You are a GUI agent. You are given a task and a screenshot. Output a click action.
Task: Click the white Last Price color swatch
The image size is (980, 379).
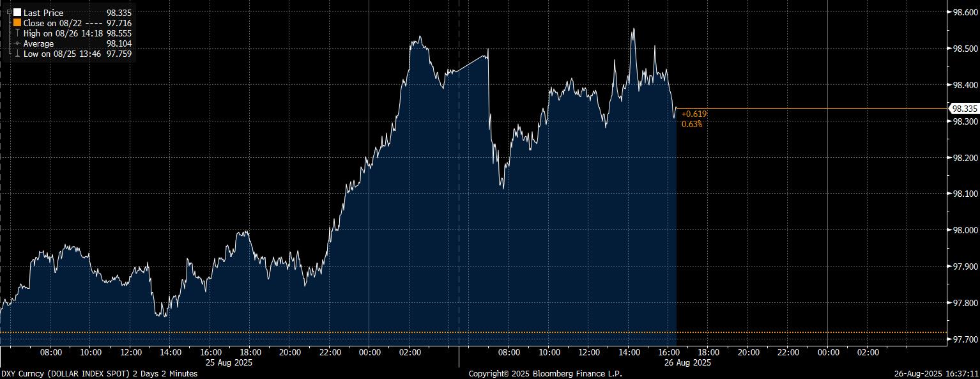click(17, 13)
